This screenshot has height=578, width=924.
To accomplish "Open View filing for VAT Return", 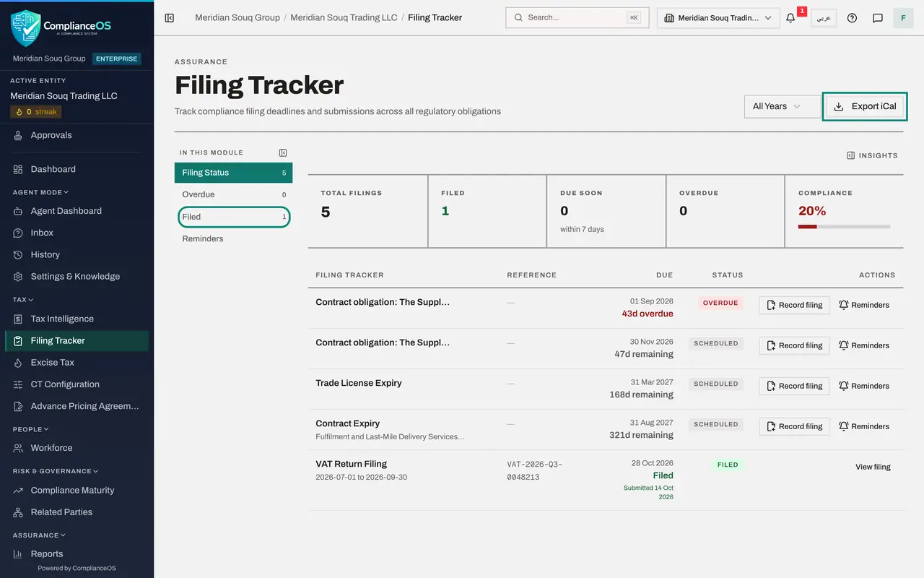I will (873, 467).
